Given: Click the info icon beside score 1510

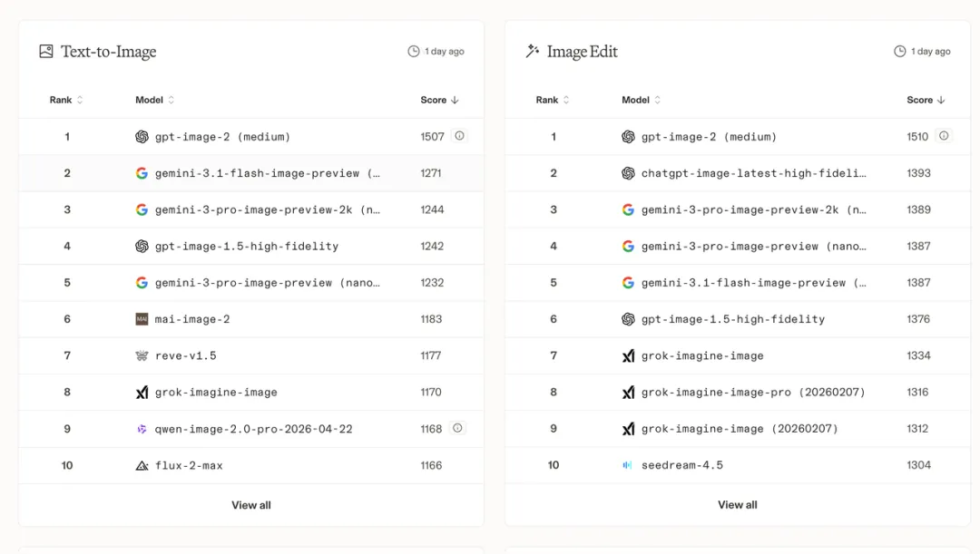Looking at the screenshot, I should point(944,136).
